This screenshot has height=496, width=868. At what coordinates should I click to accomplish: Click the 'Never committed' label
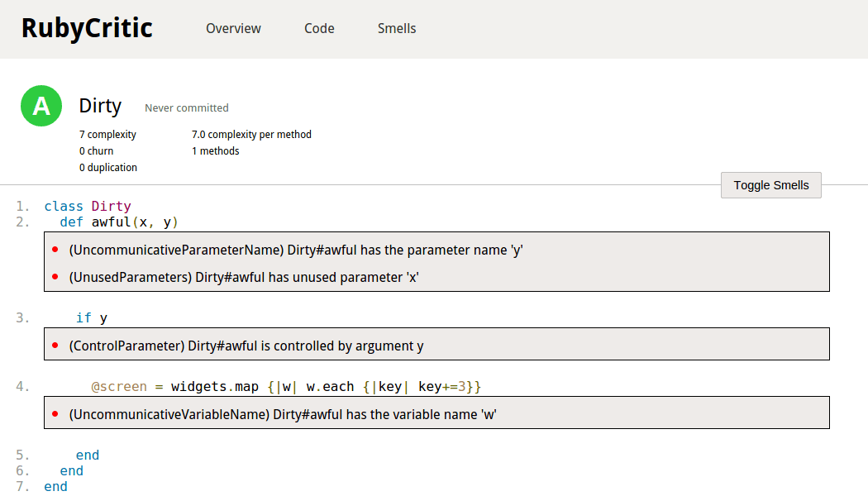187,108
